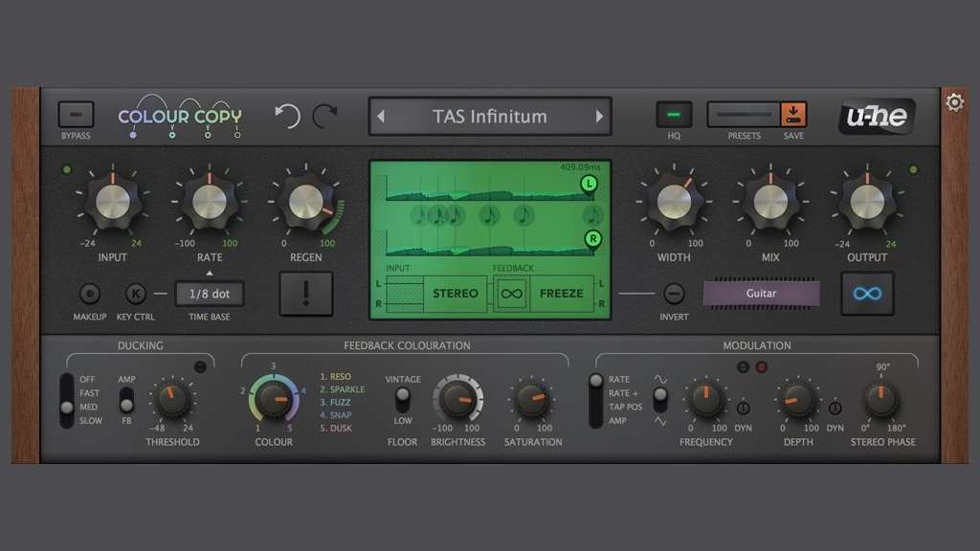Open the TAS Infinitum preset list
980x551 pixels.
click(x=489, y=117)
